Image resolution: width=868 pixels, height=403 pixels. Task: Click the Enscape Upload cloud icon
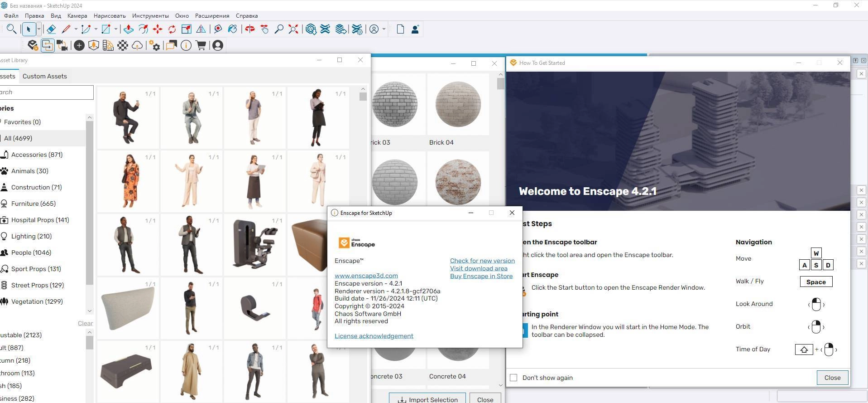137,45
